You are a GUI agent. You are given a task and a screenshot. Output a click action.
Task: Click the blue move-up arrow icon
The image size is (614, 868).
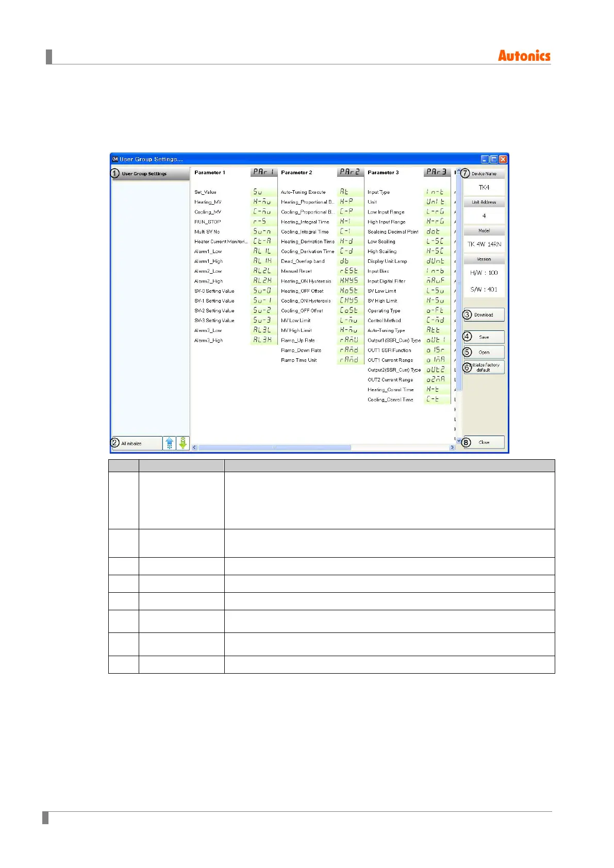pos(170,443)
